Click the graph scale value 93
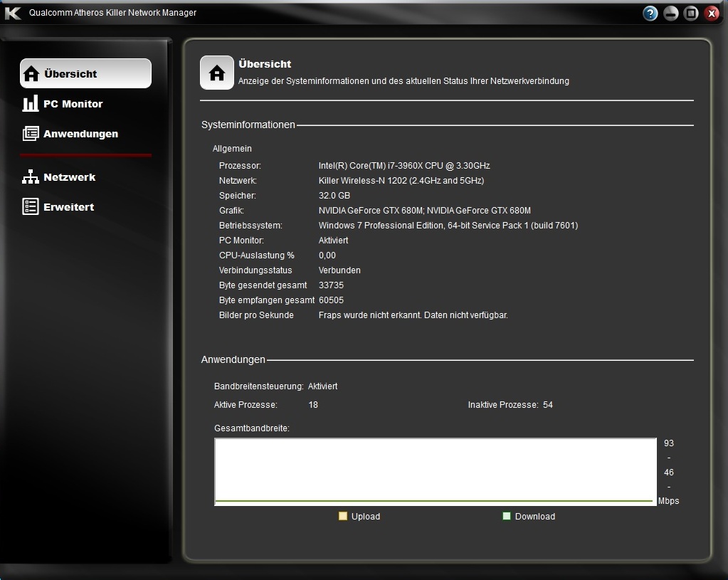This screenshot has height=580, width=728. point(668,443)
